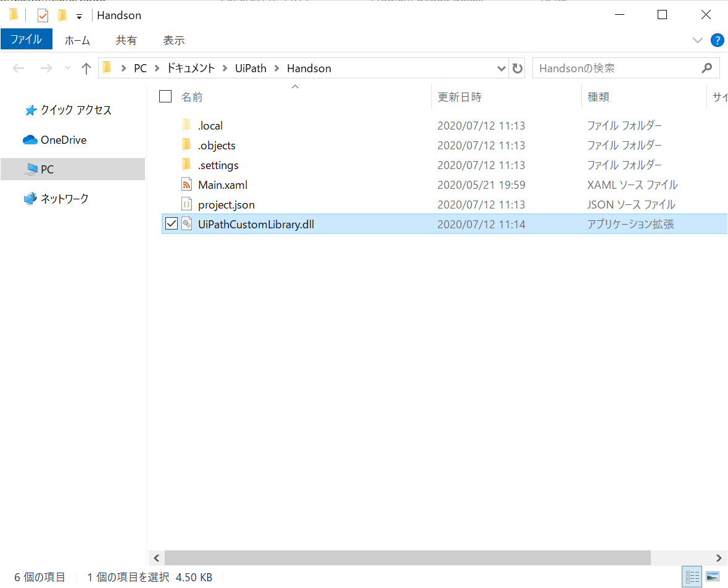Viewport: 728px width, 588px height.
Task: Select ネットワーク in the navigation pane
Action: click(56, 199)
